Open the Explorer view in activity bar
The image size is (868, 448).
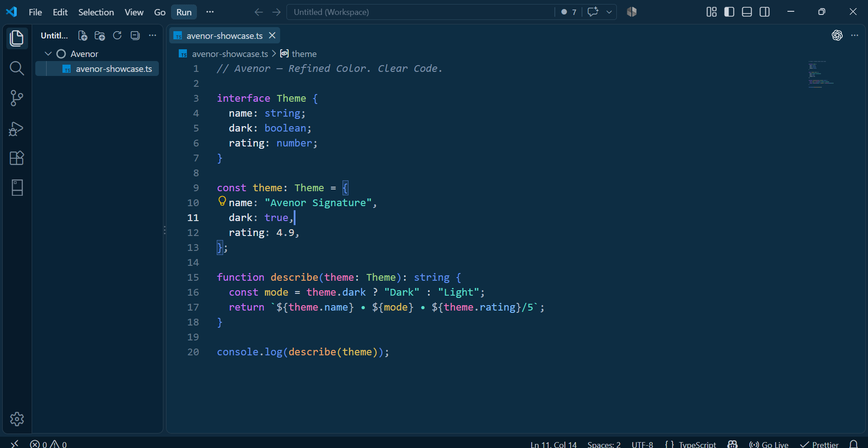pos(17,38)
